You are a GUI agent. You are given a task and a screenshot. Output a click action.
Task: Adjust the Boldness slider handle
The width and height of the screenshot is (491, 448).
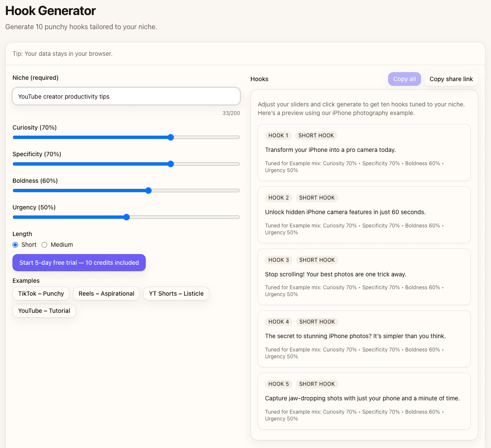(x=148, y=191)
